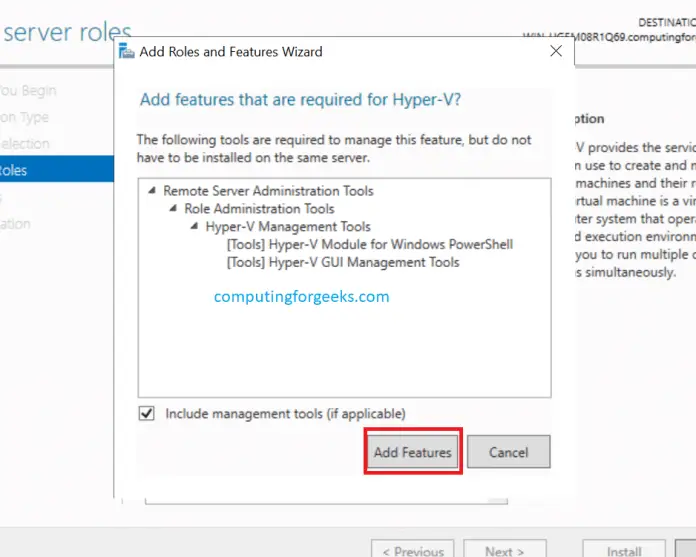This screenshot has height=557, width=696.
Task: Click the Install button
Action: coord(624,550)
